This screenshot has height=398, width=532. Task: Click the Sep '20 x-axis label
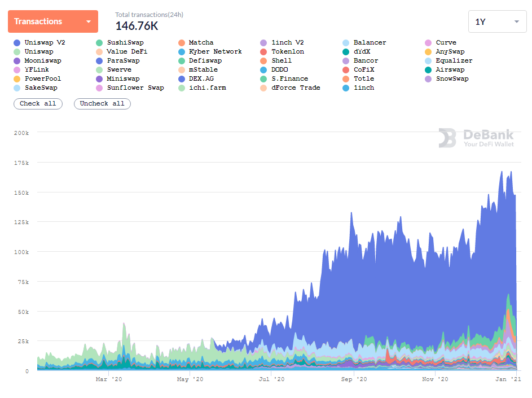354,379
